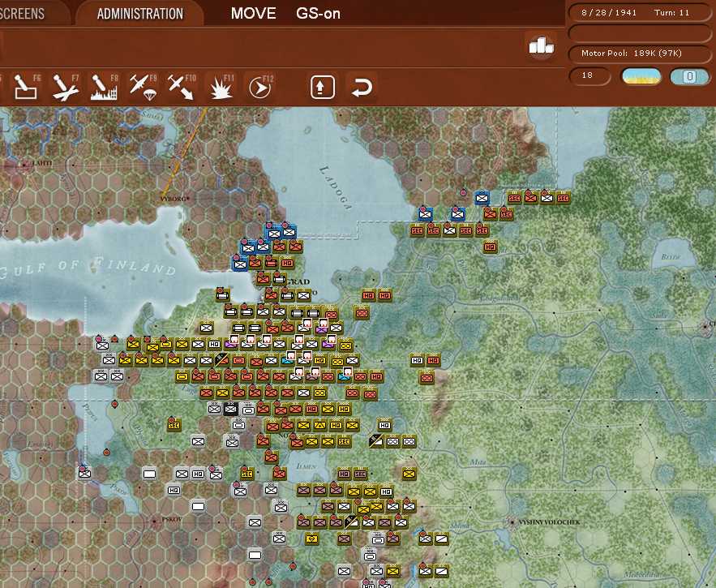The width and height of the screenshot is (716, 588).
Task: Select the F8 bomb city mission icon
Action: pyautogui.click(x=104, y=86)
